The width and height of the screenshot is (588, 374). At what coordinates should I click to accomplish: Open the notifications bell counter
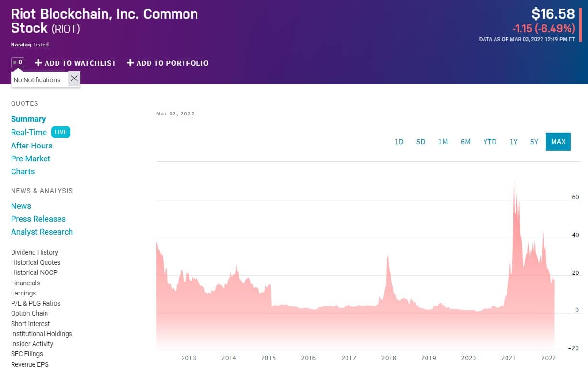coord(18,62)
